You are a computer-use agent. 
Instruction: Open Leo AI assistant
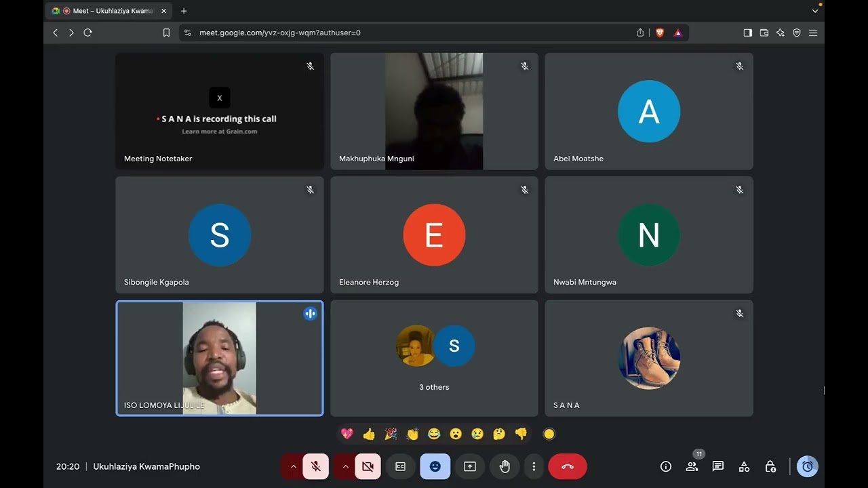tap(781, 33)
